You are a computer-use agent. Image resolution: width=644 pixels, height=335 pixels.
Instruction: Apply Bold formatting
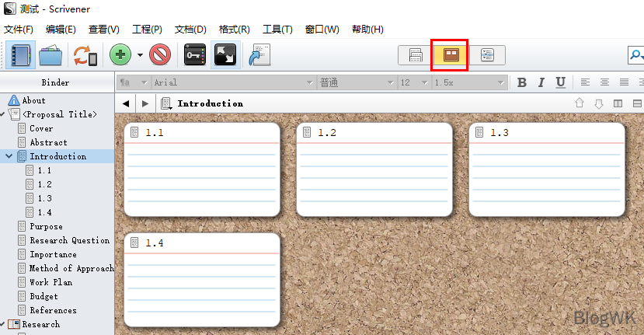[x=522, y=82]
